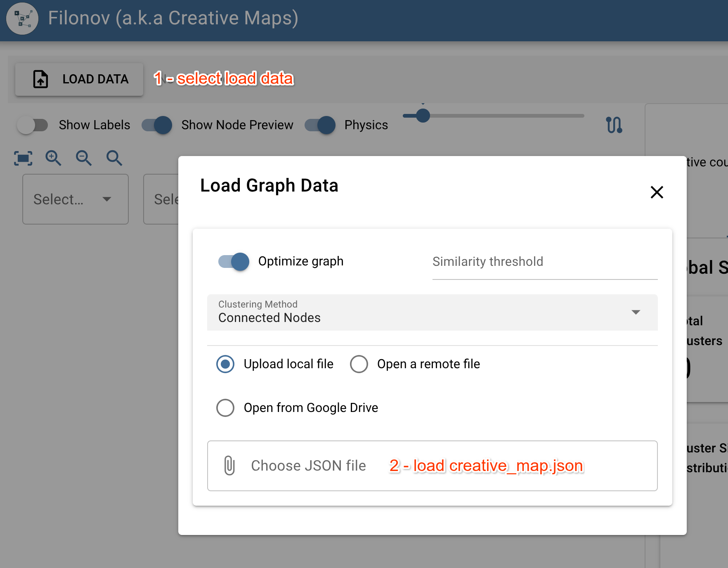Screen dimensions: 728x568
Task: Click the physics slider handle
Action: [423, 116]
